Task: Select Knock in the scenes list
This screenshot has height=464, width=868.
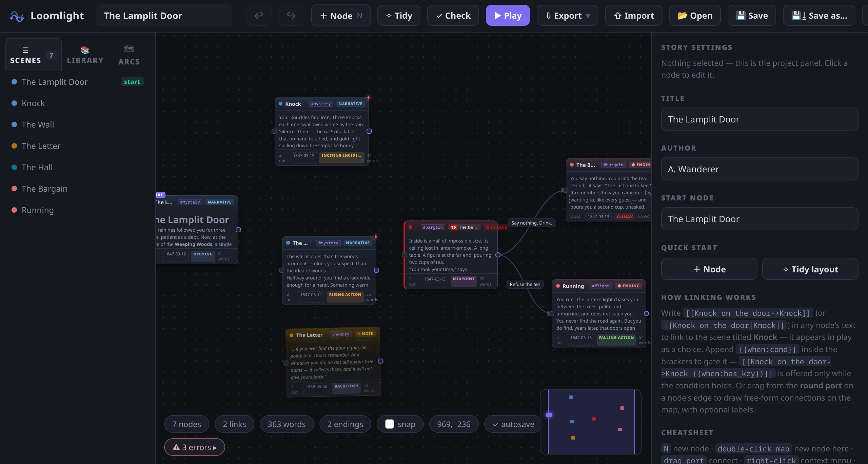Action: coord(78,103)
